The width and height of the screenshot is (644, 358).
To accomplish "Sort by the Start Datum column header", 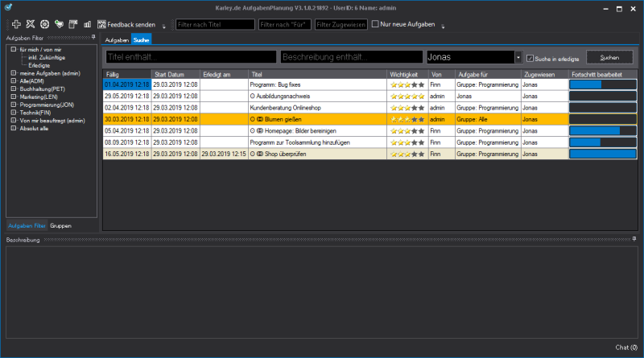I will 175,74.
